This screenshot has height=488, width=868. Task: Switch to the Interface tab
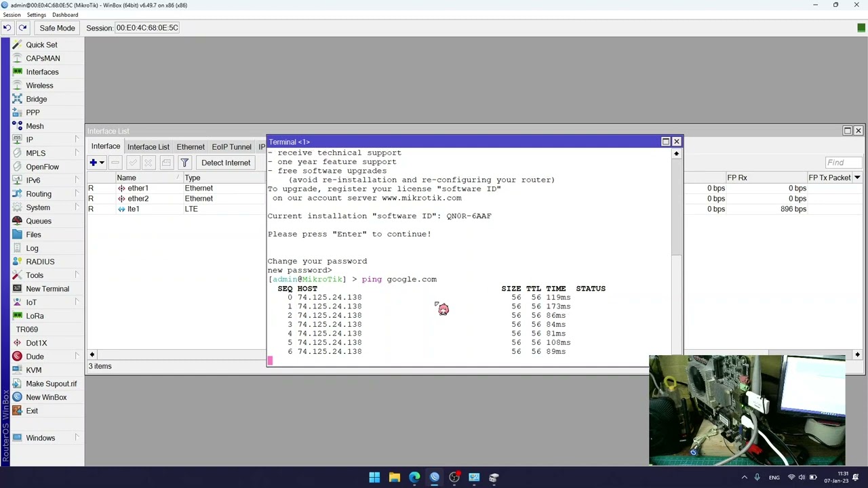pos(106,146)
